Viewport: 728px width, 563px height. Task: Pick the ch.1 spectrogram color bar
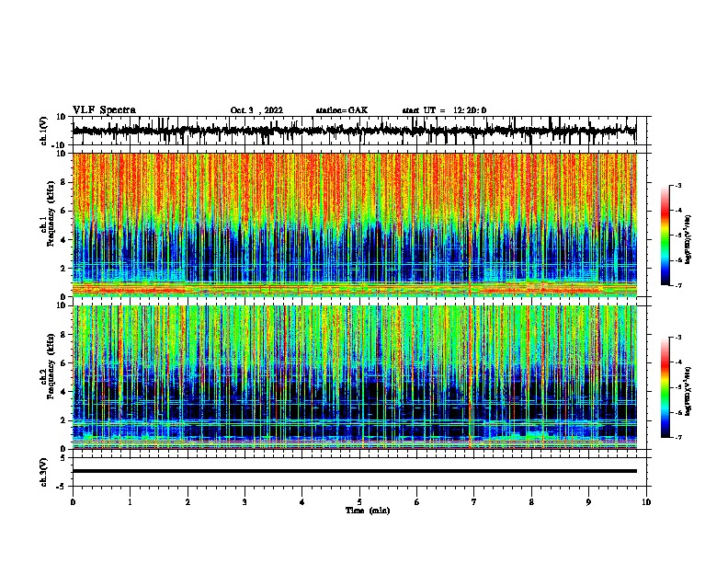point(665,236)
